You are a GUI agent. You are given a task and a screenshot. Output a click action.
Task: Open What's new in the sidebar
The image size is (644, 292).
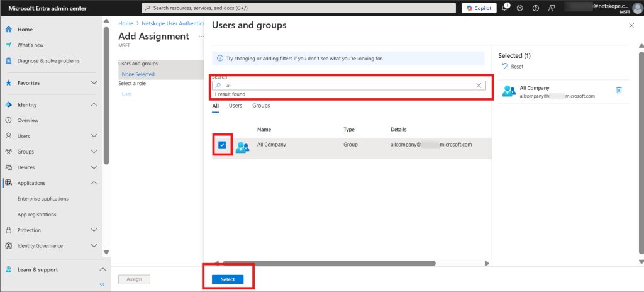click(x=30, y=45)
